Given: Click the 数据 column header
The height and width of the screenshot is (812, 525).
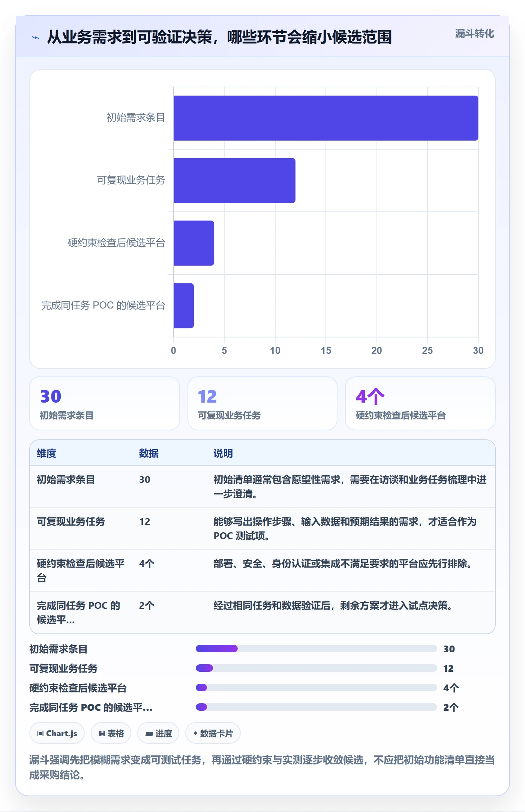Looking at the screenshot, I should coord(149,453).
